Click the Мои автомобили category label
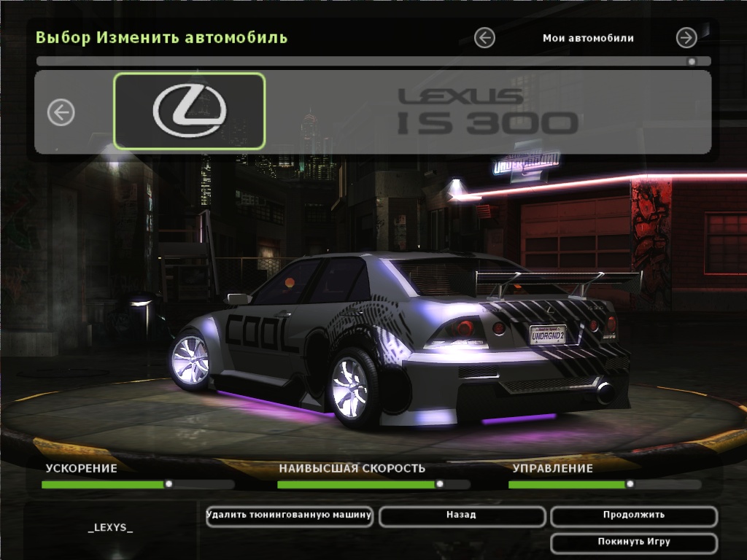This screenshot has width=747, height=560. click(588, 38)
